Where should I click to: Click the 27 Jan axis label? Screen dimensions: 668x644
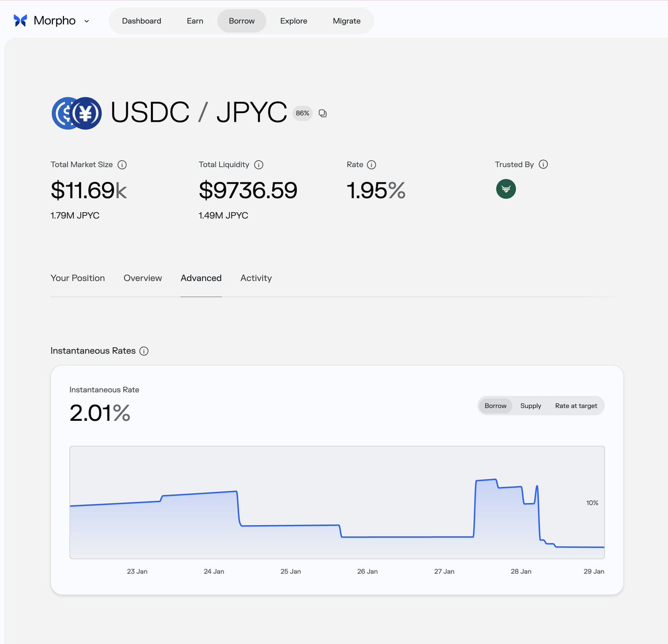(444, 572)
